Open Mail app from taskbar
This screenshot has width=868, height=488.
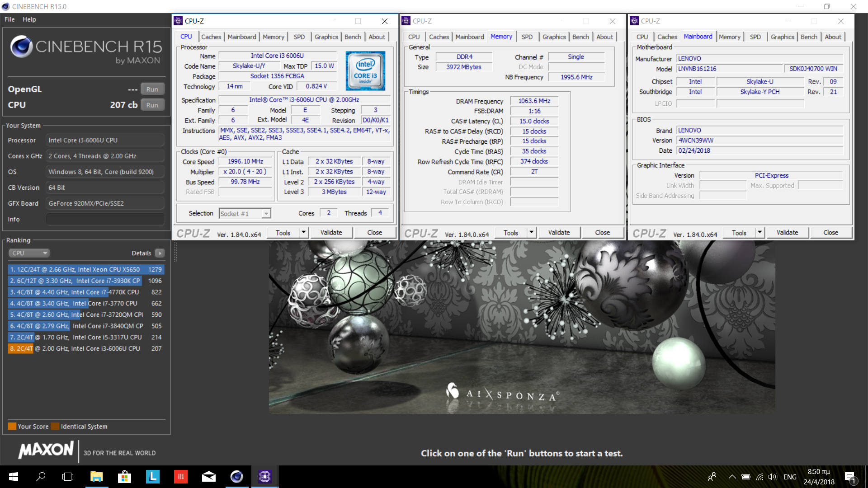pyautogui.click(x=208, y=477)
